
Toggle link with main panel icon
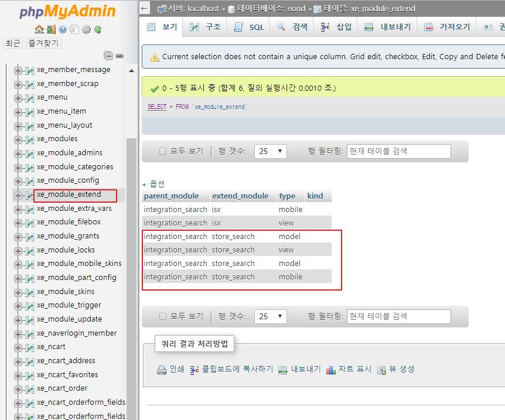tap(120, 56)
